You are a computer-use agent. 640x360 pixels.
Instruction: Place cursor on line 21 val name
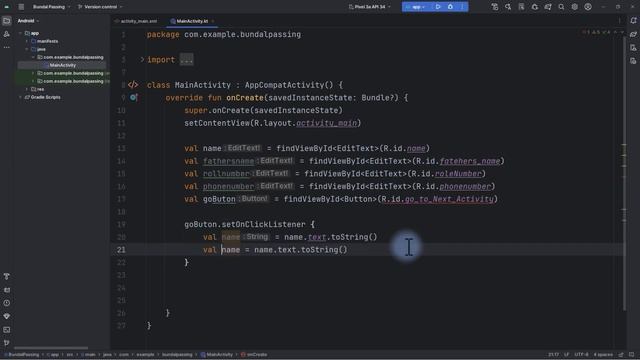tap(222, 250)
